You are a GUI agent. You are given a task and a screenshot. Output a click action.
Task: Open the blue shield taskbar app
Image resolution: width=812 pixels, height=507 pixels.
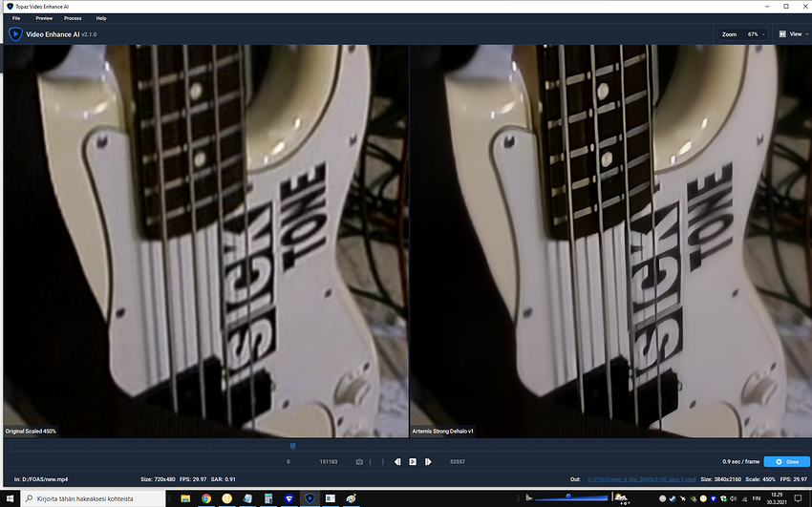[x=288, y=498]
